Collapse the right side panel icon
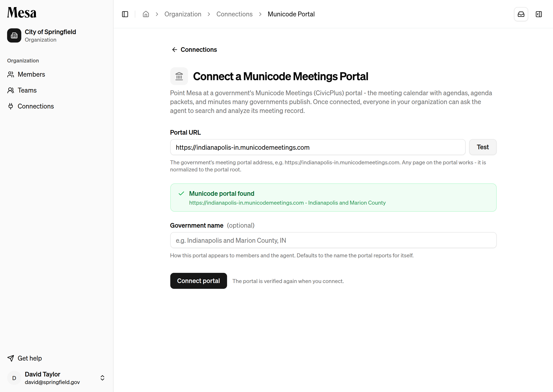Screen dimensions: 553x392 coord(539,14)
